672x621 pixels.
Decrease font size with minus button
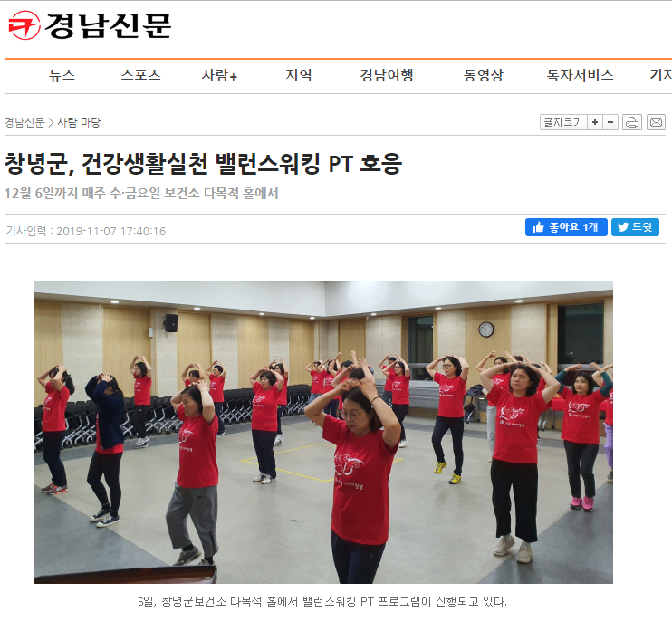(x=610, y=122)
